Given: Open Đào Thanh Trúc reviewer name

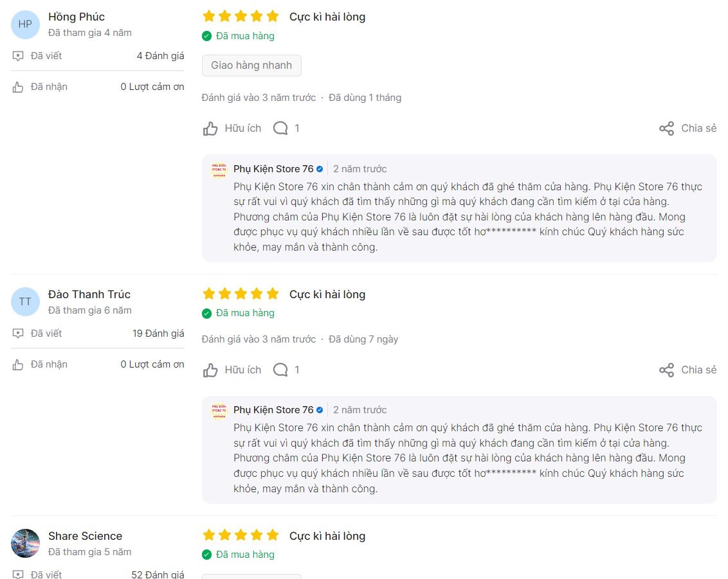Looking at the screenshot, I should [x=89, y=294].
